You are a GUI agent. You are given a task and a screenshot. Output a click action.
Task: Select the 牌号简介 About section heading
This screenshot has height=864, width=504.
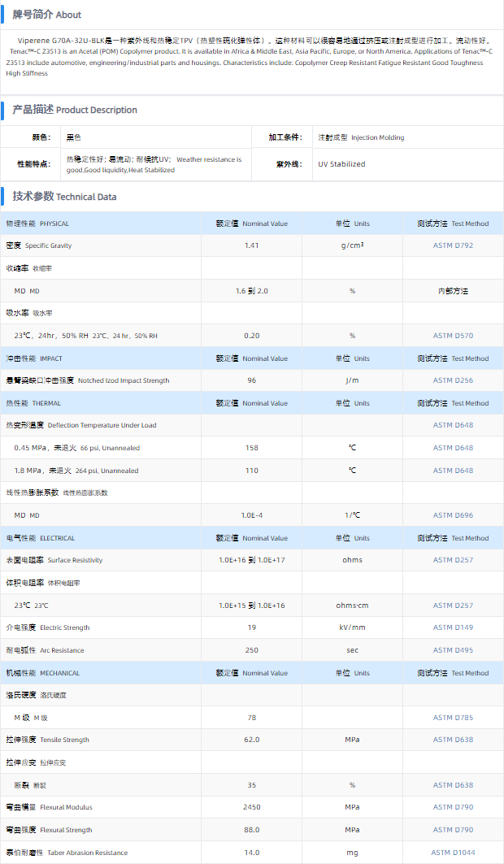[46, 15]
